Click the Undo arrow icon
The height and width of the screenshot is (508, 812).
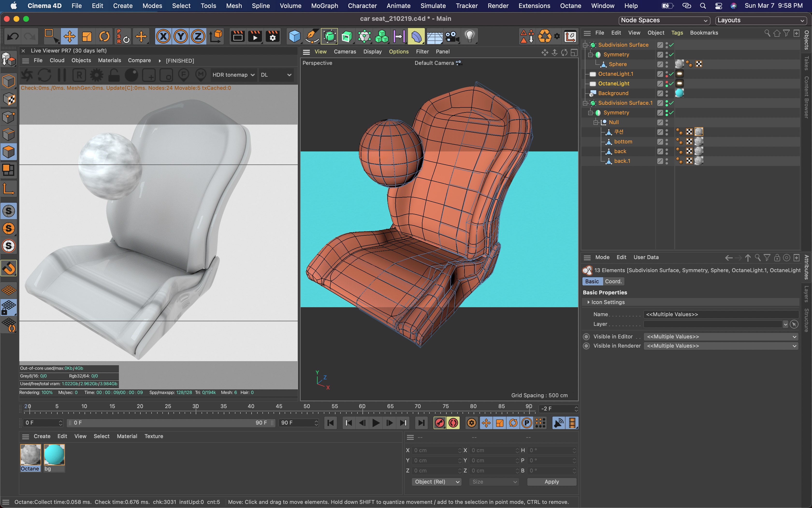[13, 36]
